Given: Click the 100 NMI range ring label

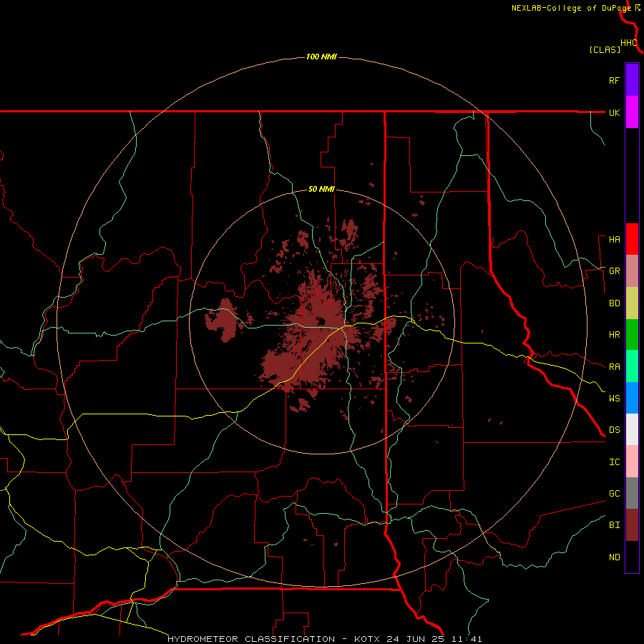Looking at the screenshot, I should (x=321, y=57).
